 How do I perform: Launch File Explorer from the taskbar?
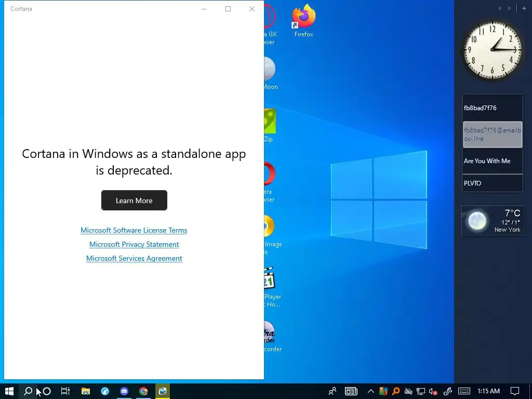coord(86,391)
